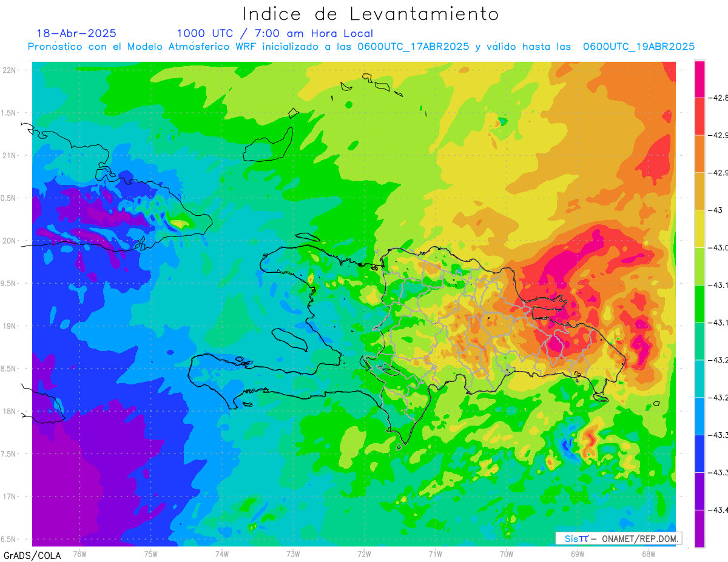Click the '6.5N' latitude label
The image size is (728, 562).
9,540
